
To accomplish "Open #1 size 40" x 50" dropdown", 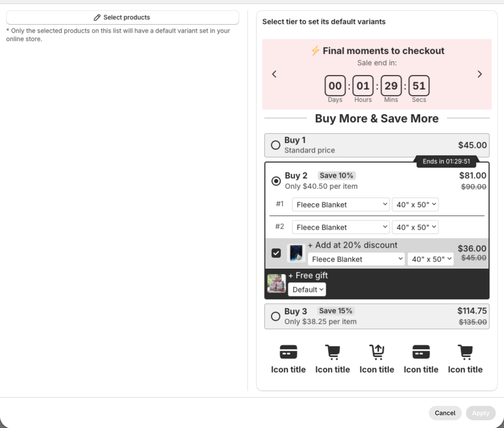I will point(415,204).
